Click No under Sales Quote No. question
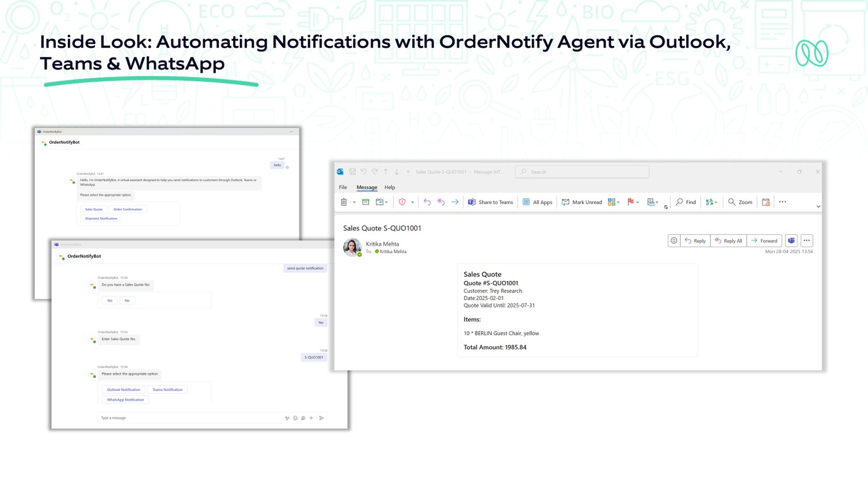Screen dimensions: 868x488 click(x=127, y=300)
